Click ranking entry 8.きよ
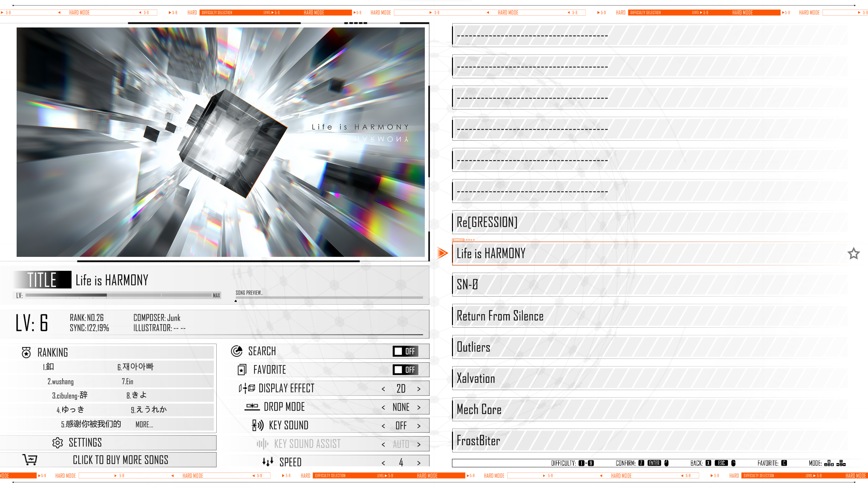The width and height of the screenshot is (868, 488). pos(137,395)
